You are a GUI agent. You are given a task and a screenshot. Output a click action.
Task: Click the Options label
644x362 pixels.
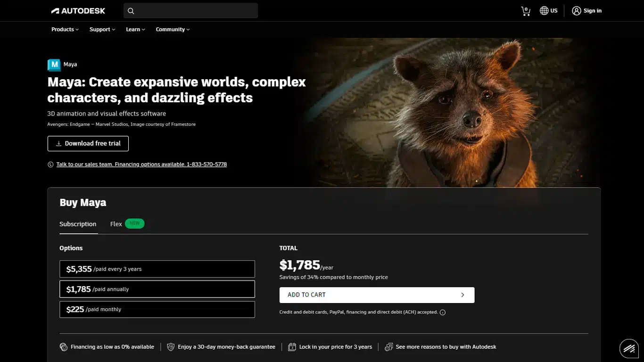click(71, 248)
